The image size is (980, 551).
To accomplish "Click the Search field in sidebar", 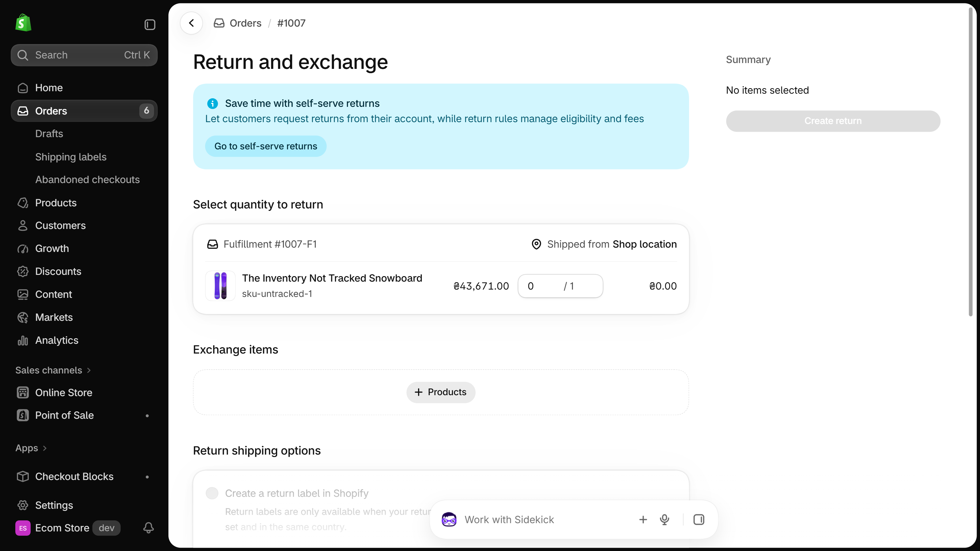I will coord(84,55).
